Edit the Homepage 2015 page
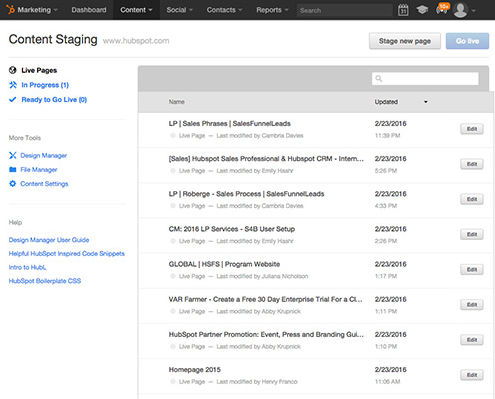The image size is (495, 399). pyautogui.click(x=472, y=375)
